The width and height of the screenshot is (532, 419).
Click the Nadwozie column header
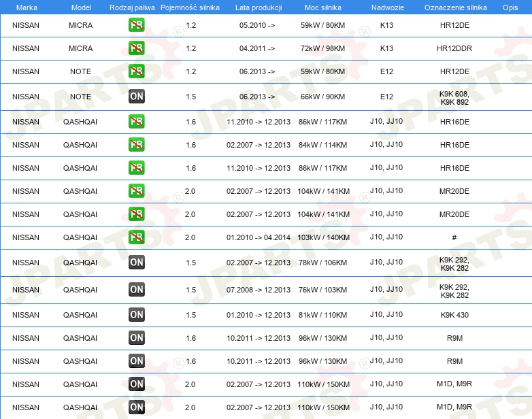point(388,7)
